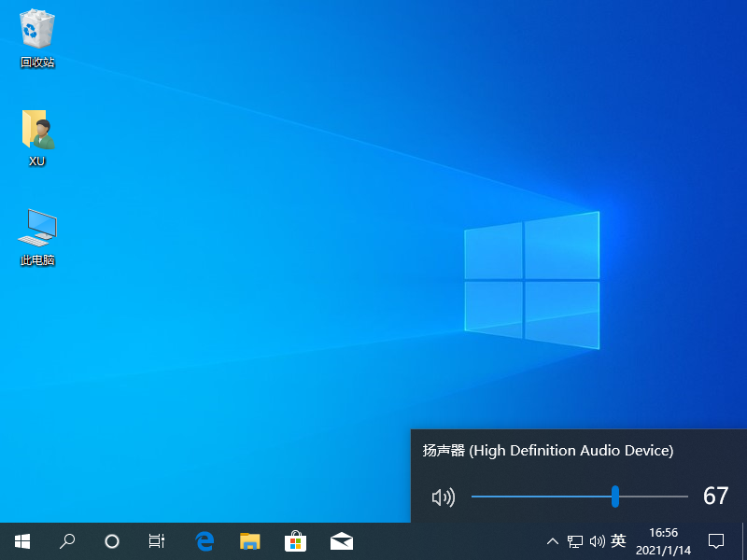Expand hidden icons with the tray chevron
The image size is (747, 560).
(553, 541)
